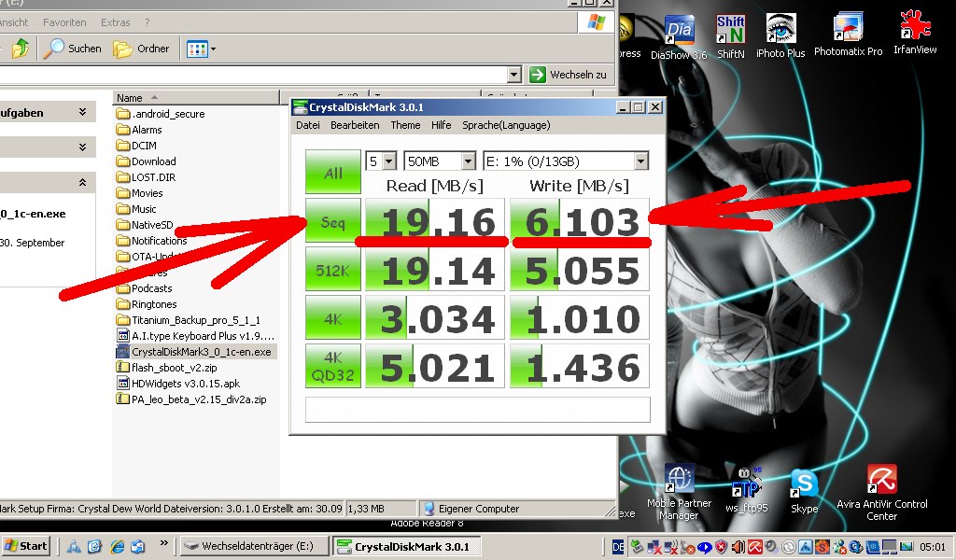Screen dimensions: 956x560
Task: Open the IrfanView desktop icon
Action: tap(914, 31)
